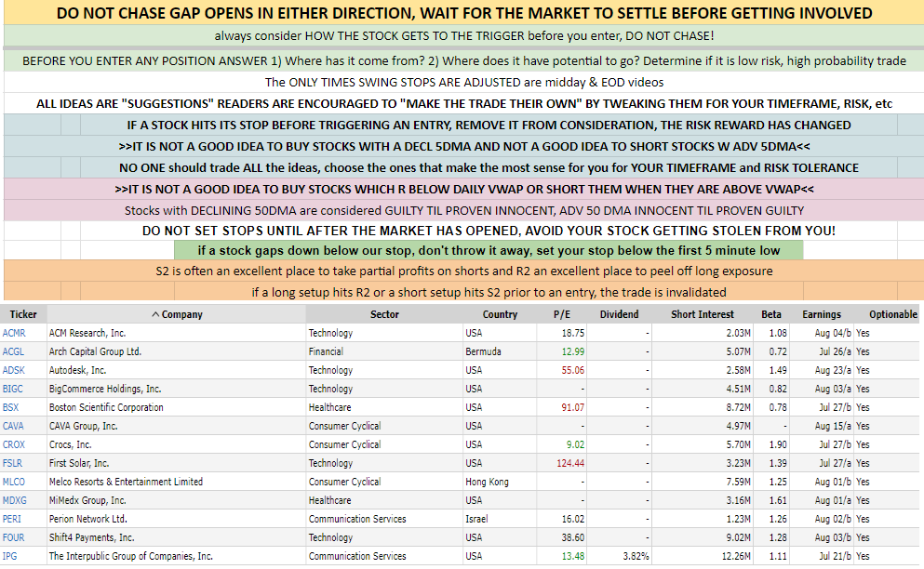Click the ascending sort arrow beside Company
Image resolution: width=924 pixels, height=569 pixels.
coord(155,314)
